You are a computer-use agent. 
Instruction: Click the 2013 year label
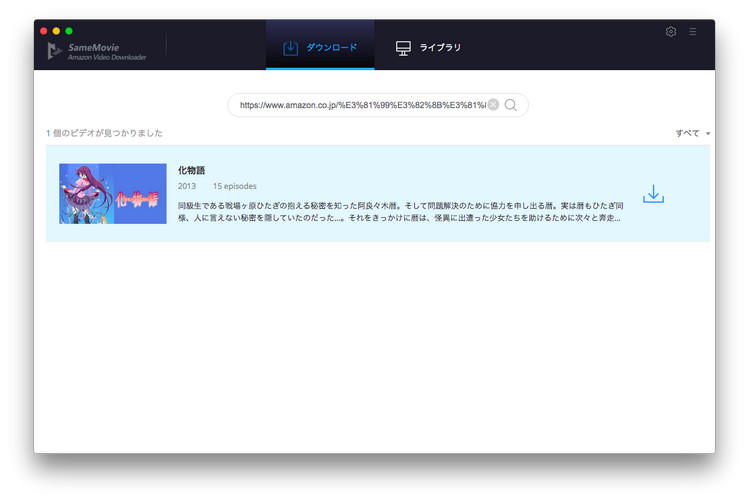(x=187, y=186)
